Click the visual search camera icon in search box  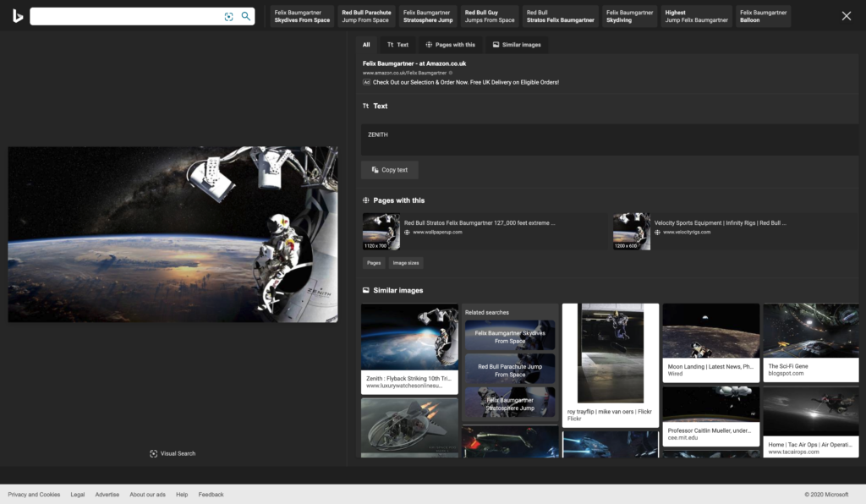coord(228,16)
